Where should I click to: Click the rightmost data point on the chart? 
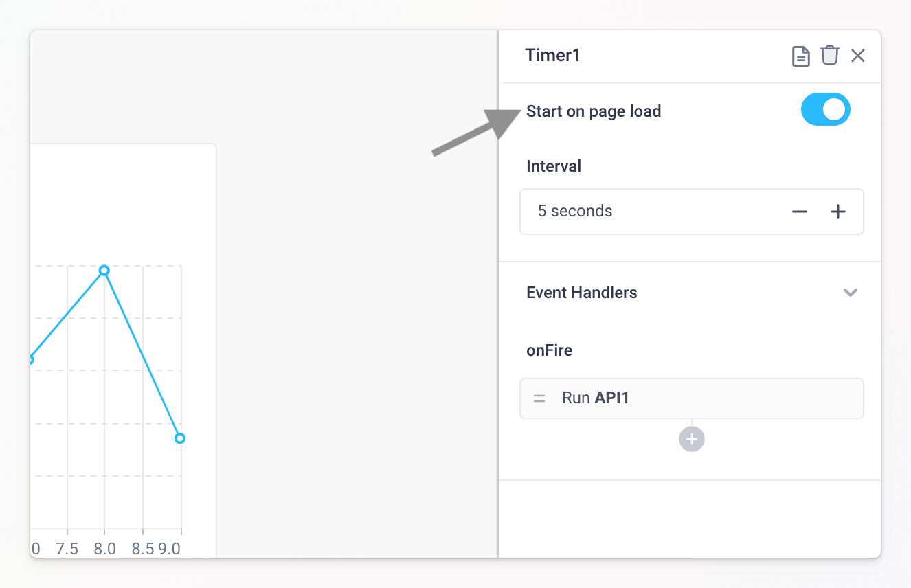click(x=180, y=438)
